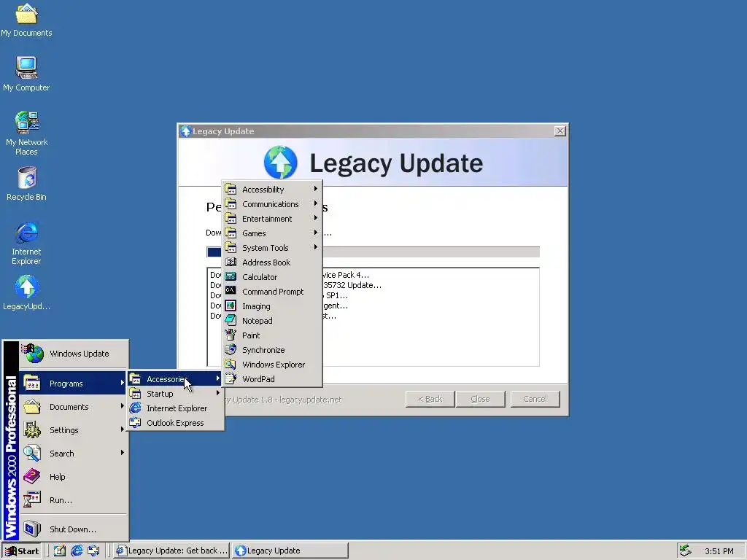Click the Start button
This screenshot has width=747, height=560.
click(22, 551)
